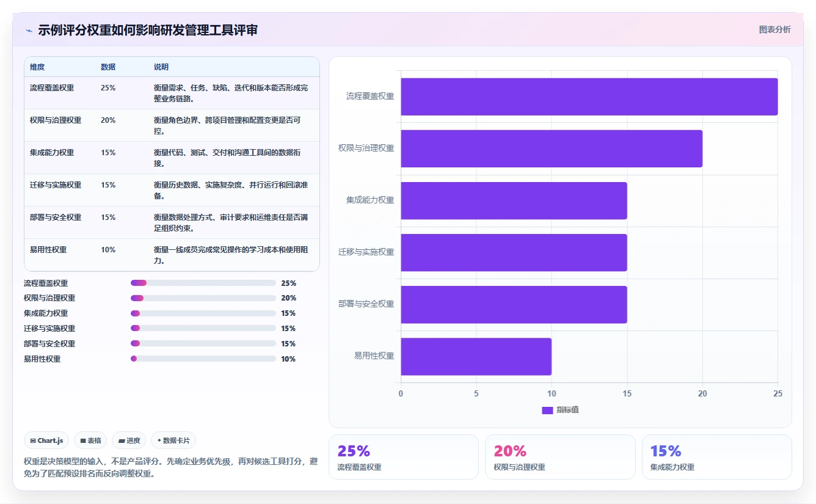
Task: Click the 25% value beside the progress list
Action: [x=288, y=283]
